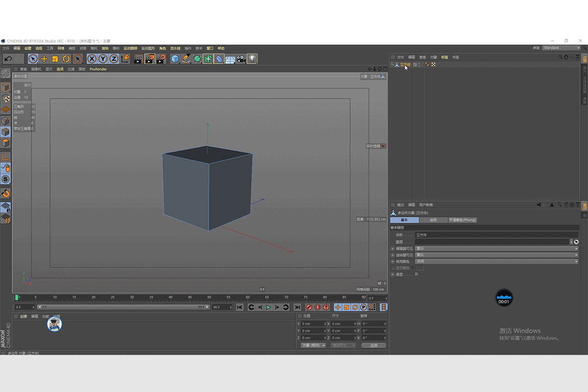Open the File menu in main menu bar
This screenshot has height=392, width=588.
tap(5, 48)
